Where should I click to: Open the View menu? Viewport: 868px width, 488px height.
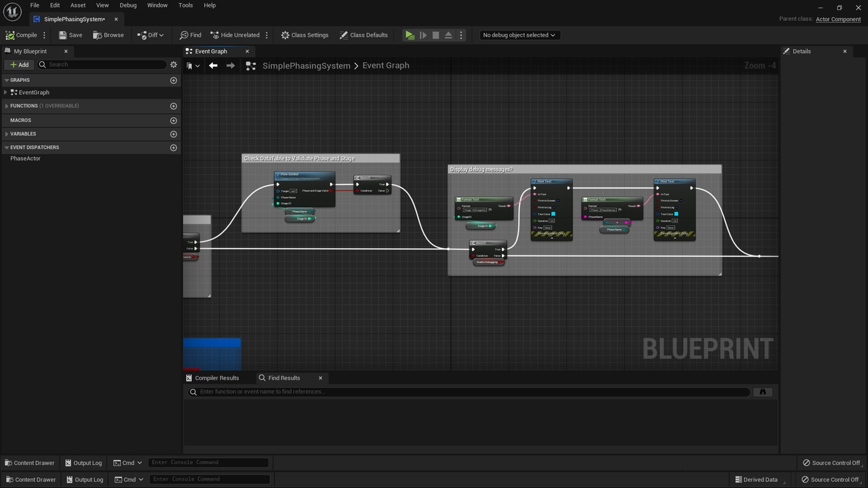tap(102, 5)
